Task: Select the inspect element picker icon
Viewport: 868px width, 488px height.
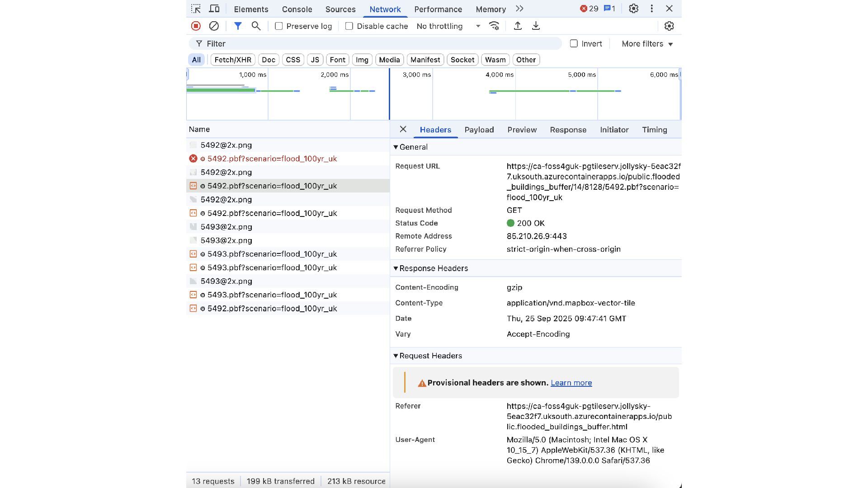Action: [x=196, y=9]
